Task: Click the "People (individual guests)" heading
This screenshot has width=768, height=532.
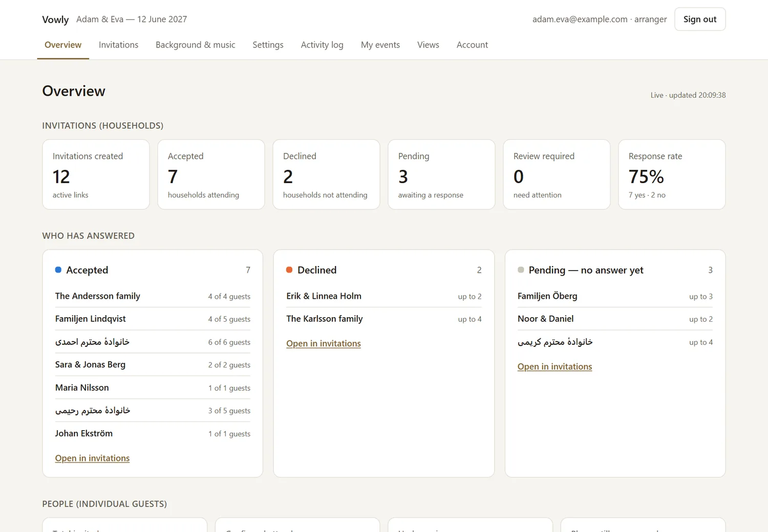Action: (x=104, y=504)
